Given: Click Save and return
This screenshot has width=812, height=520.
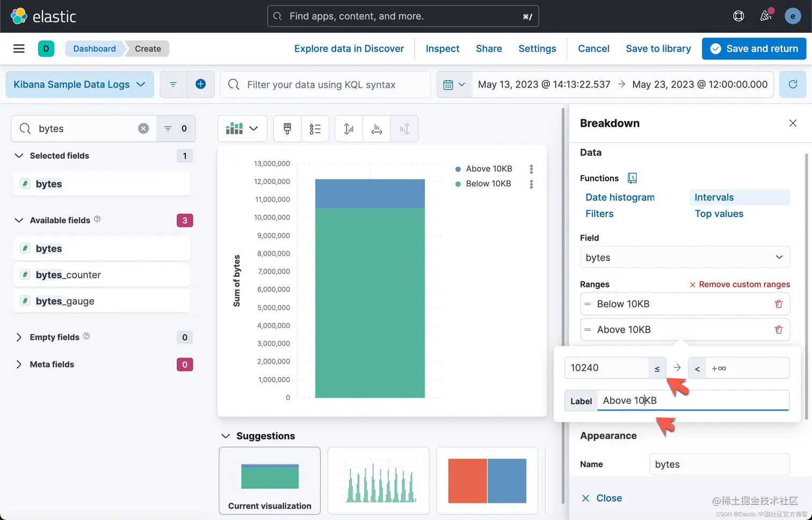Looking at the screenshot, I should 754,49.
